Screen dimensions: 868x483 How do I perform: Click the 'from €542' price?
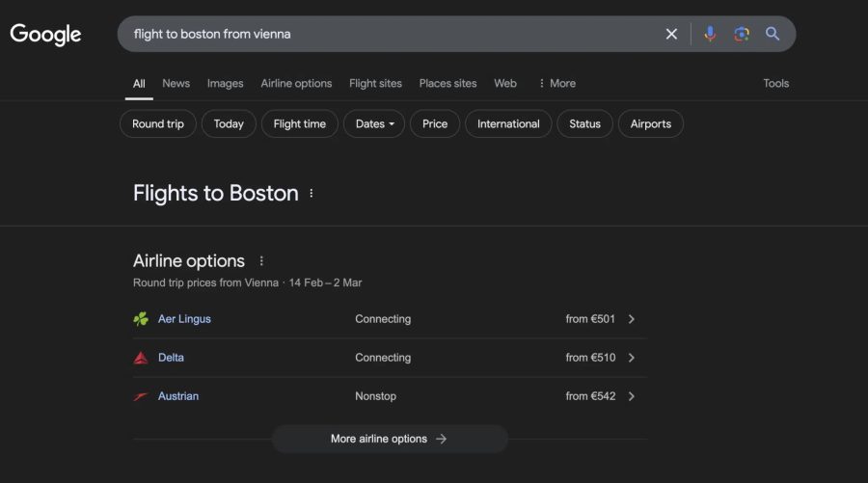pyautogui.click(x=590, y=396)
